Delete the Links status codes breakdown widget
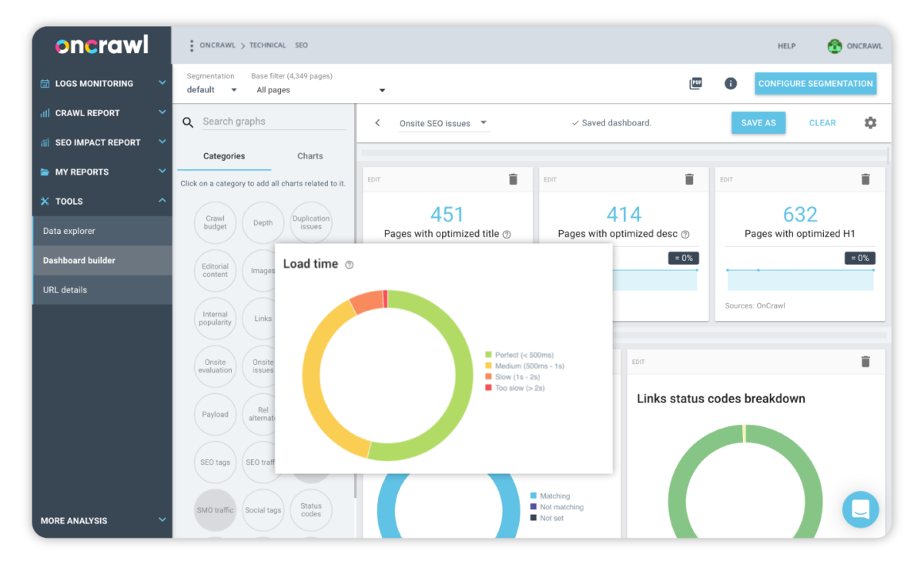The image size is (924, 564). [x=865, y=362]
